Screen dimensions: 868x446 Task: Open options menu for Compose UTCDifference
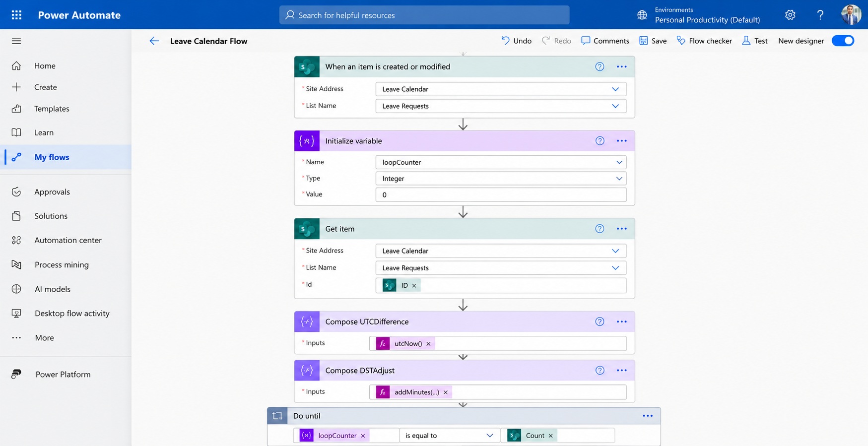click(x=621, y=321)
